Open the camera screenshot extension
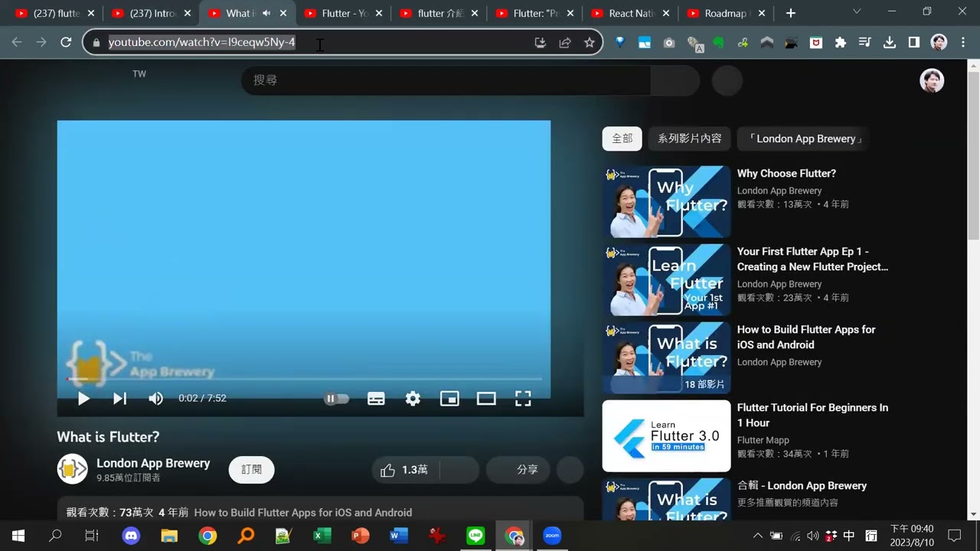The width and height of the screenshot is (980, 551). pos(669,43)
